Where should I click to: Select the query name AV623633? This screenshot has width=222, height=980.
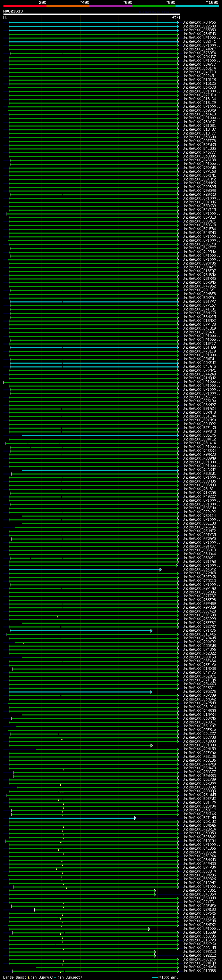pyautogui.click(x=13, y=11)
